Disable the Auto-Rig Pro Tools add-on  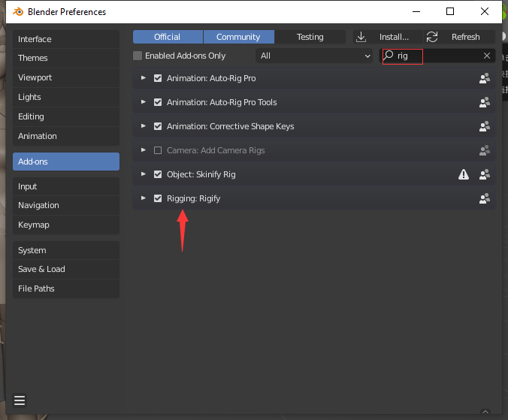click(158, 102)
